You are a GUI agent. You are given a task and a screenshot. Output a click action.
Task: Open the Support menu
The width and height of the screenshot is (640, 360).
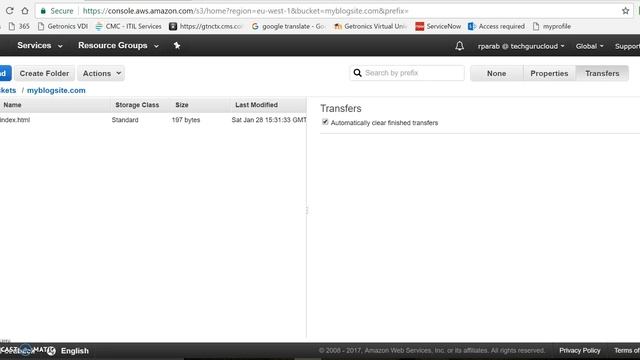pyautogui.click(x=627, y=46)
